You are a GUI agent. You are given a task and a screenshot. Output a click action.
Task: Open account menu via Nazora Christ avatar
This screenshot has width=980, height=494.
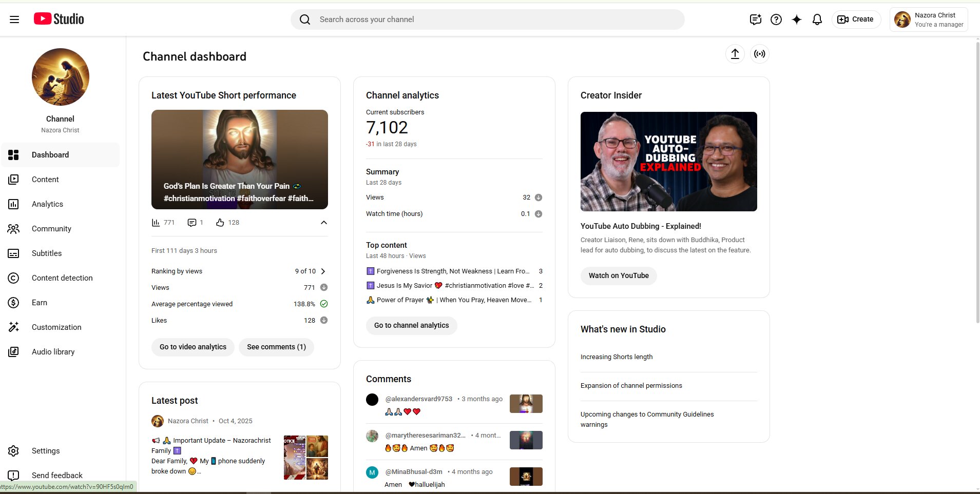click(x=903, y=19)
